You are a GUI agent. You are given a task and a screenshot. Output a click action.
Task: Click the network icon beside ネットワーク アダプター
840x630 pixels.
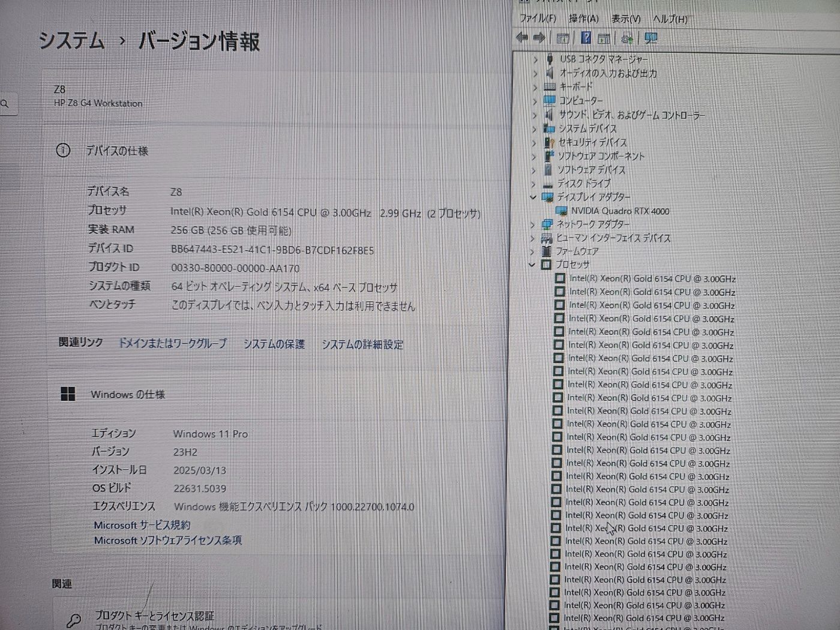pos(547,224)
